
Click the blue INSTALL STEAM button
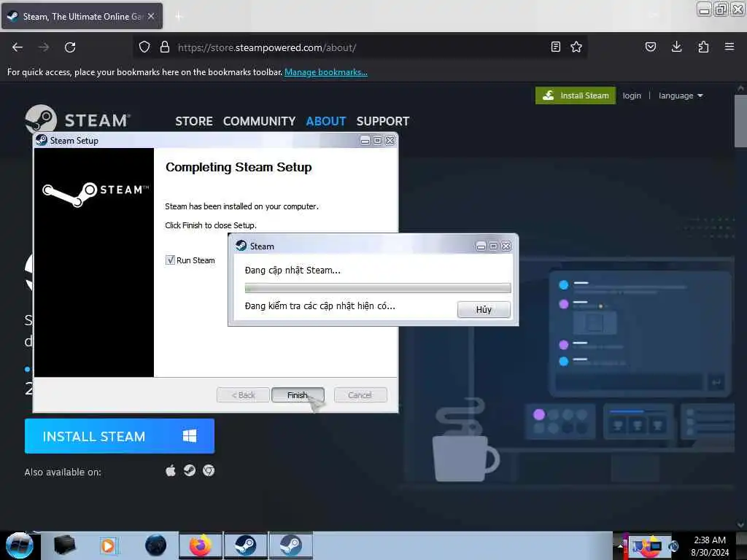pyautogui.click(x=120, y=436)
